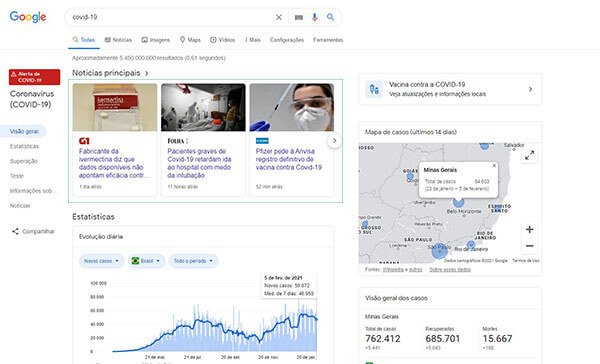
Task: Click the Mortes value 15.667
Action: (x=497, y=339)
